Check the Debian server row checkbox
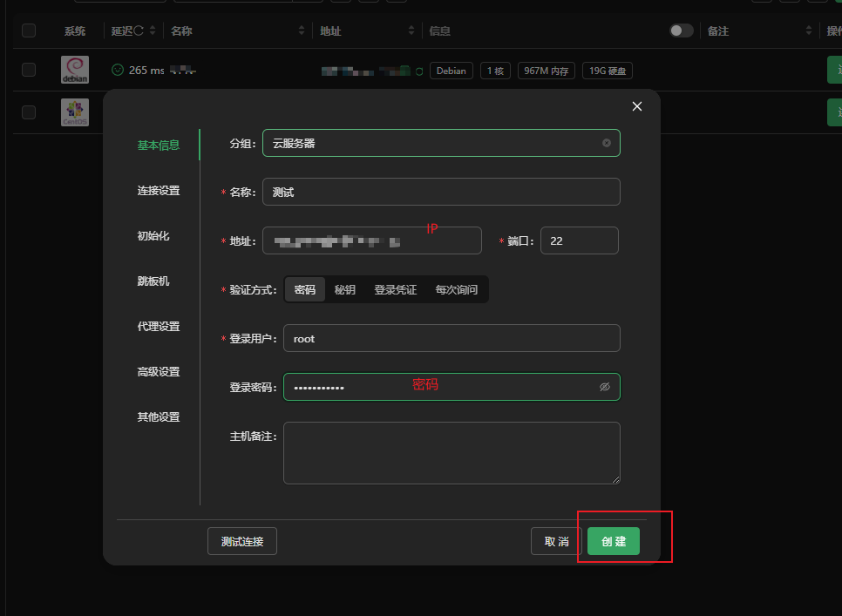The image size is (842, 616). [29, 68]
